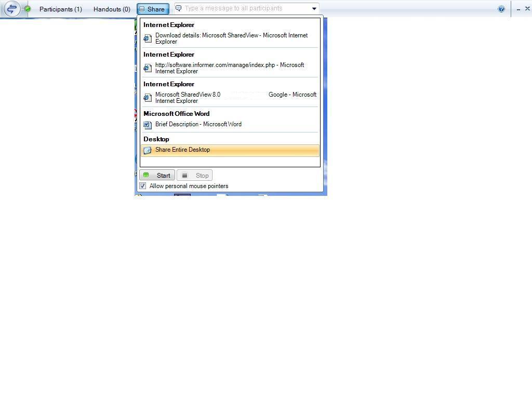Image resolution: width=532 pixels, height=399 pixels.
Task: Click the IE icon beside software.informer.com entry
Action: (148, 68)
